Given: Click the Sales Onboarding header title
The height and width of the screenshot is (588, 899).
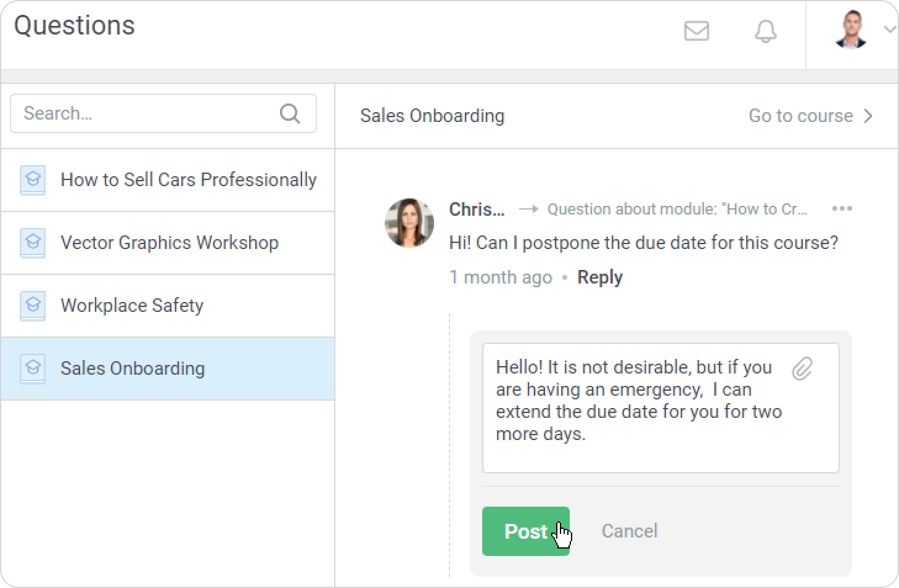Looking at the screenshot, I should pyautogui.click(x=432, y=116).
